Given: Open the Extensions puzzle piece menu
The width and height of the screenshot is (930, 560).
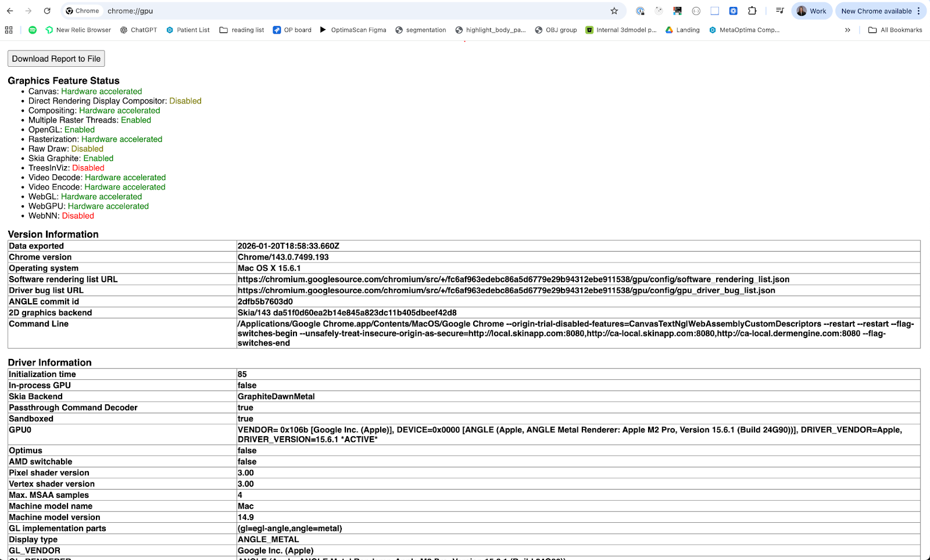Looking at the screenshot, I should [x=752, y=11].
